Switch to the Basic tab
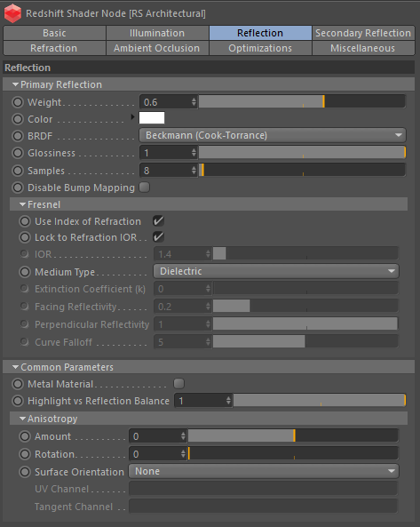Image resolution: width=420 pixels, height=527 pixels. tap(54, 33)
